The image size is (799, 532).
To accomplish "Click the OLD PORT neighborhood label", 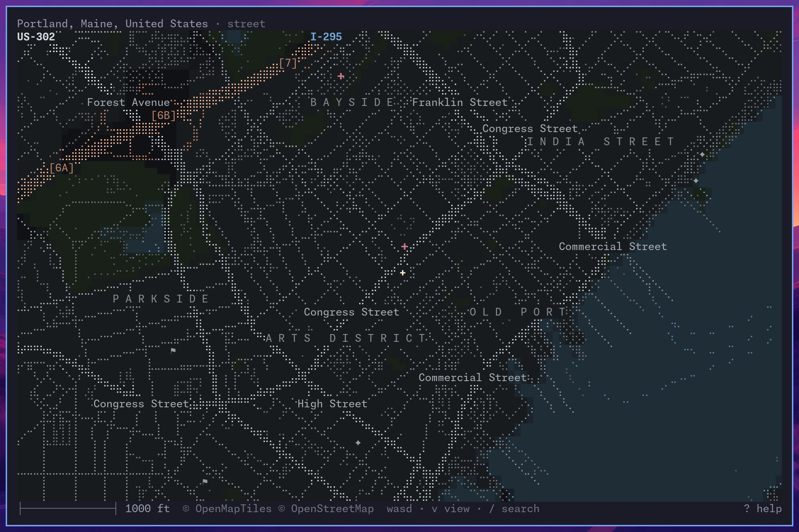I will coord(517,312).
